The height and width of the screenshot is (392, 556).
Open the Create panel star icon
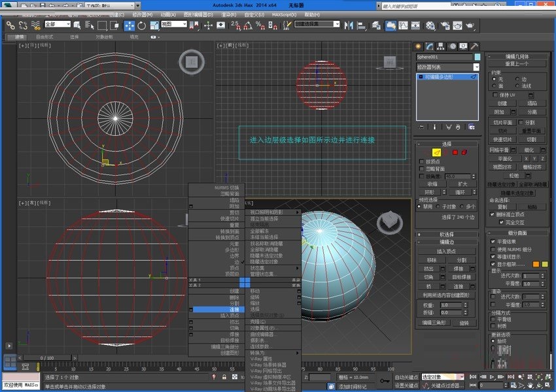(x=419, y=46)
